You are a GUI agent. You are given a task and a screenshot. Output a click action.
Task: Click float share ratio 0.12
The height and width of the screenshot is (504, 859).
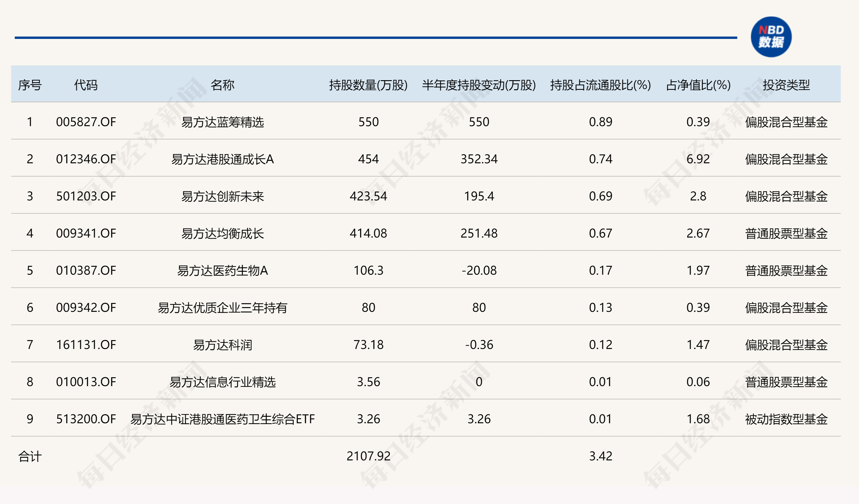click(x=601, y=345)
